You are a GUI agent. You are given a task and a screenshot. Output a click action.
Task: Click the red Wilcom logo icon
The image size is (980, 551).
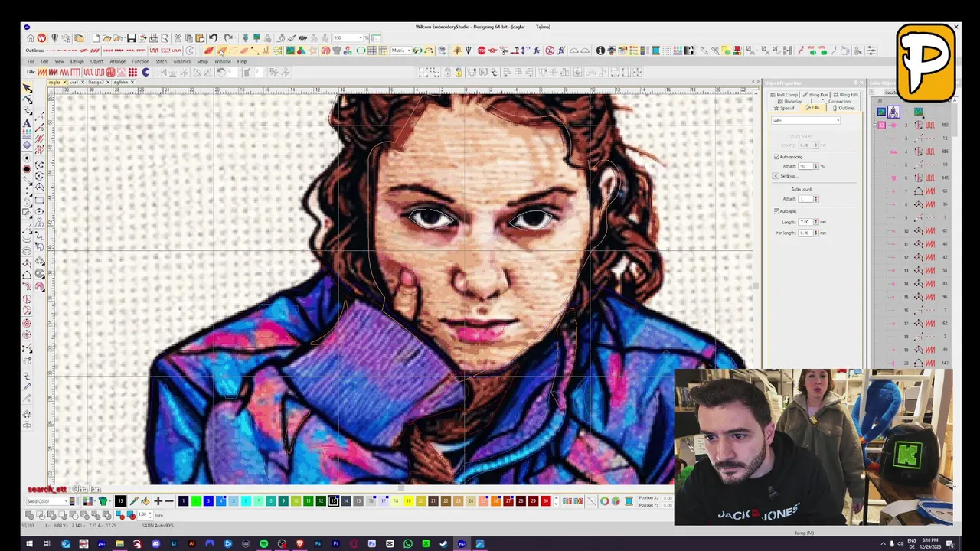click(41, 37)
